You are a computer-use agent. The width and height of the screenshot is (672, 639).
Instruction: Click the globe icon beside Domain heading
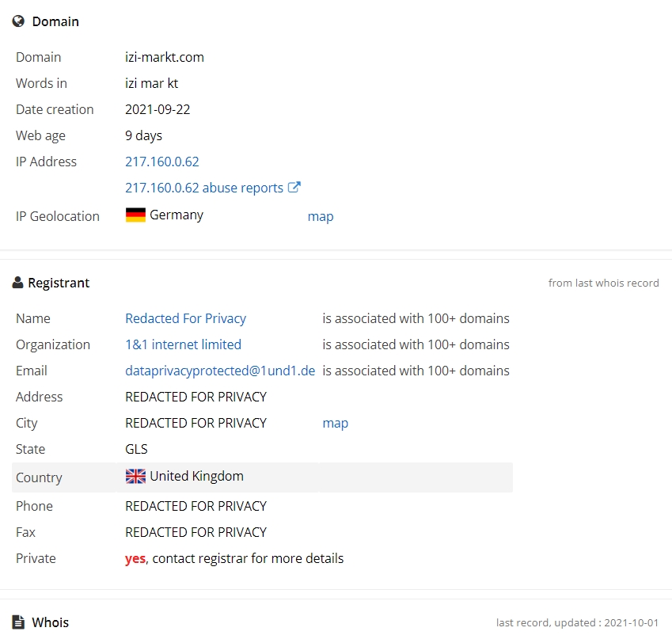click(x=18, y=21)
